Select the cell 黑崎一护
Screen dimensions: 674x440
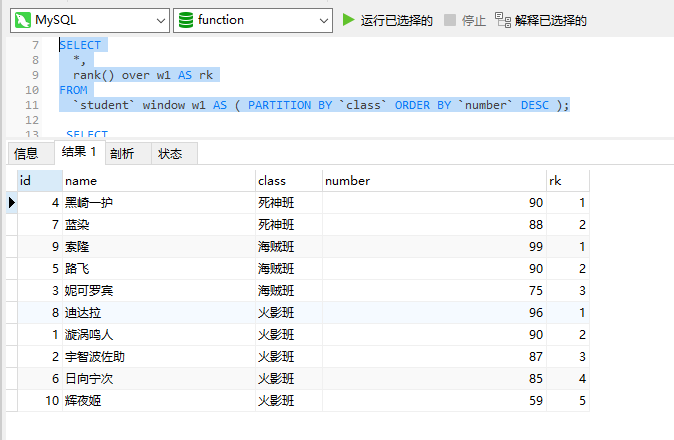(x=159, y=202)
